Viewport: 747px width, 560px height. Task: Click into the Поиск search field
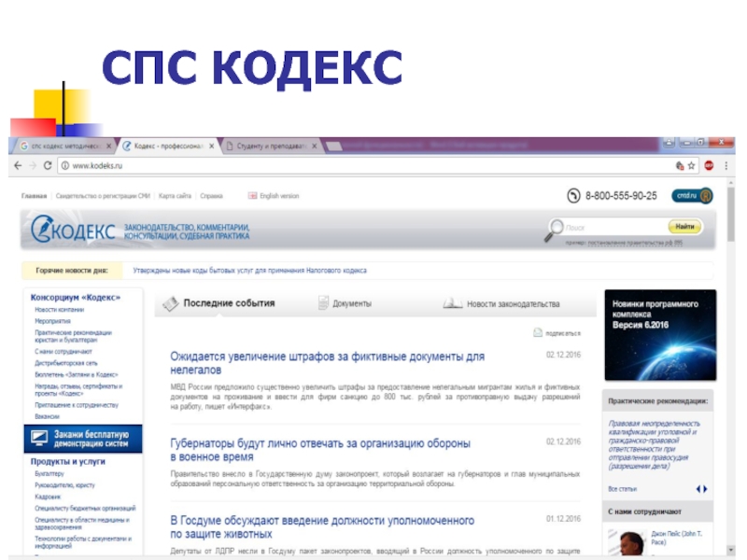[x=615, y=228]
